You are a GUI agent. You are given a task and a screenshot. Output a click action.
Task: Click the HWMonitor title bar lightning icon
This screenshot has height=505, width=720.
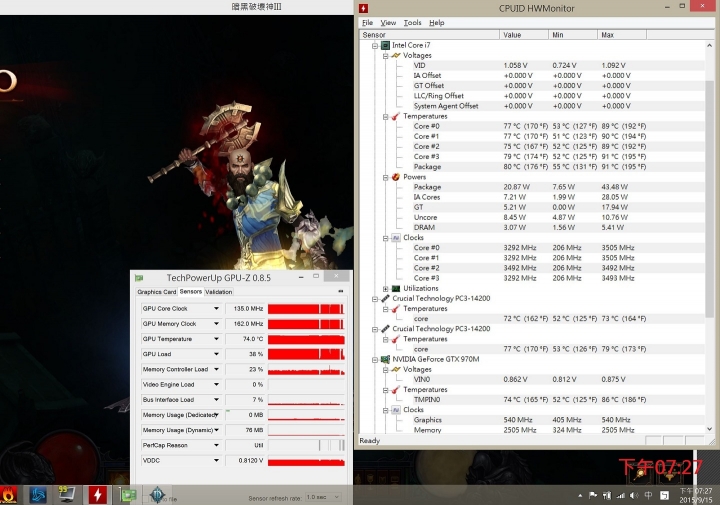[364, 8]
